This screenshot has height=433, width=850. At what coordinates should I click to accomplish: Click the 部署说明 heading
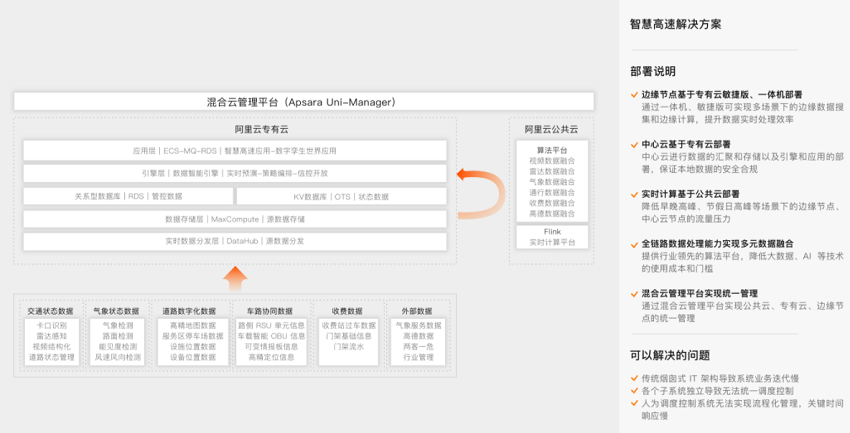coord(653,72)
